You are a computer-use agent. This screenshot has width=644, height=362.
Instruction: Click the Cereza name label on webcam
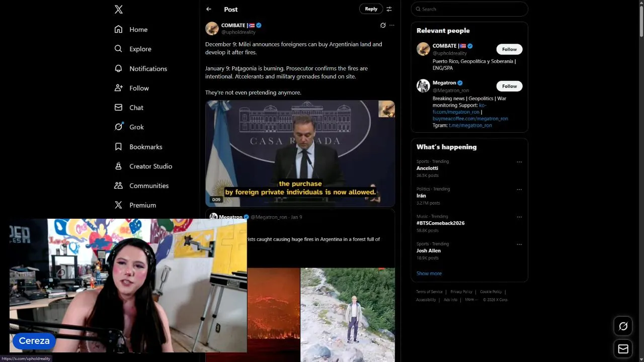34,341
